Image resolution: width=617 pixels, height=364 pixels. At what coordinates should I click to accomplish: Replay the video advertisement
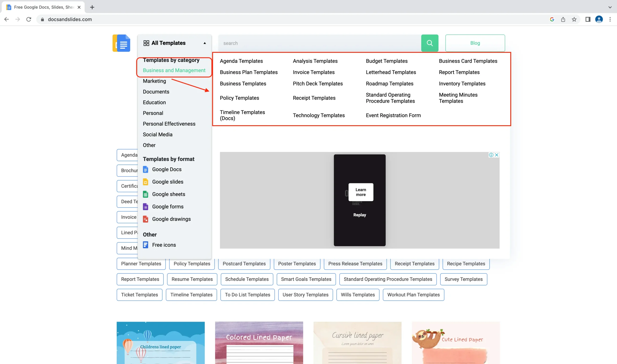tap(359, 215)
